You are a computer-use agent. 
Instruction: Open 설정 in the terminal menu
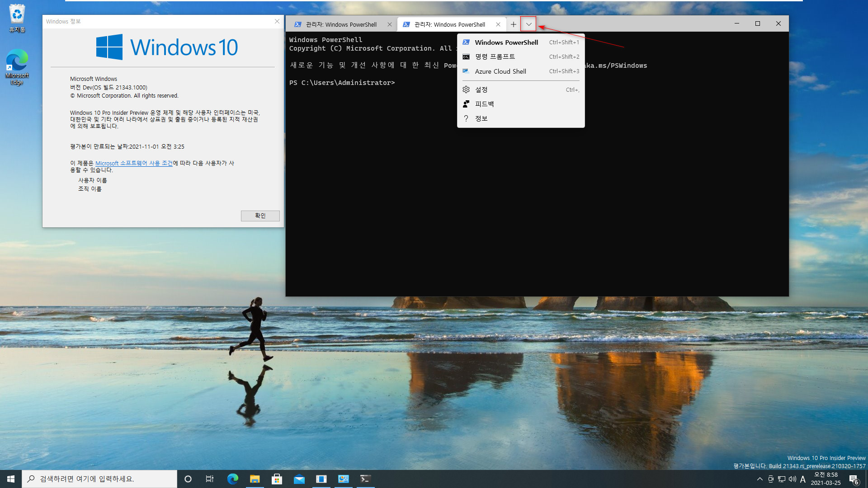point(521,90)
